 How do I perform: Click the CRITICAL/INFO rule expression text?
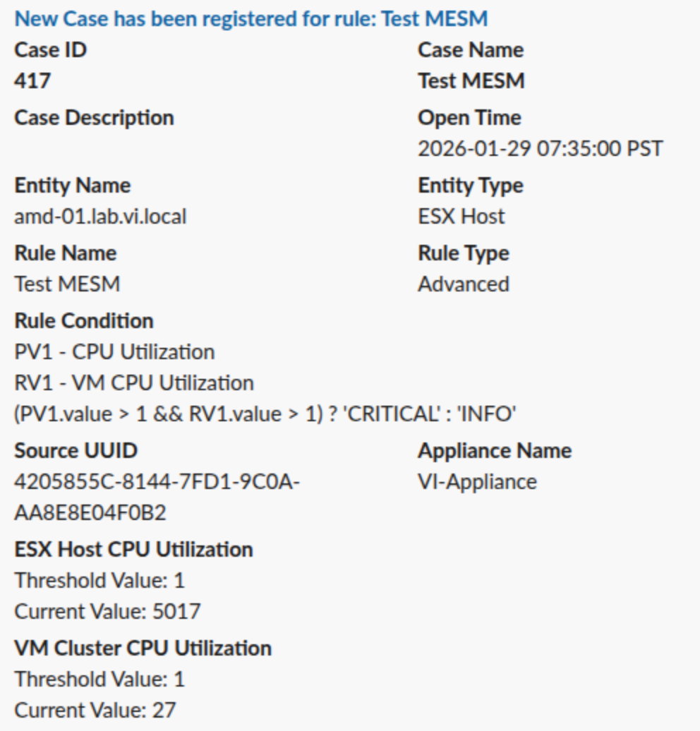[x=265, y=414]
